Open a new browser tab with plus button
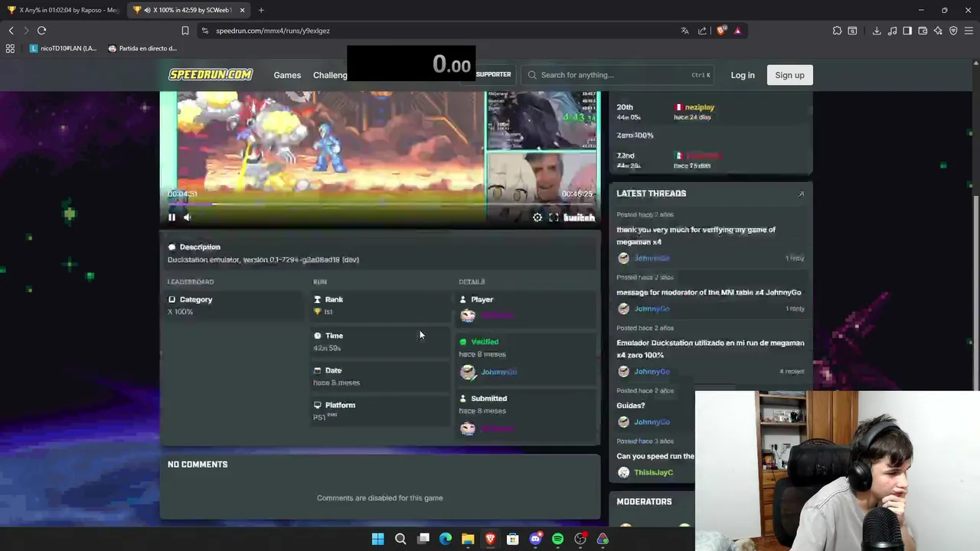The height and width of the screenshot is (551, 980). (261, 10)
